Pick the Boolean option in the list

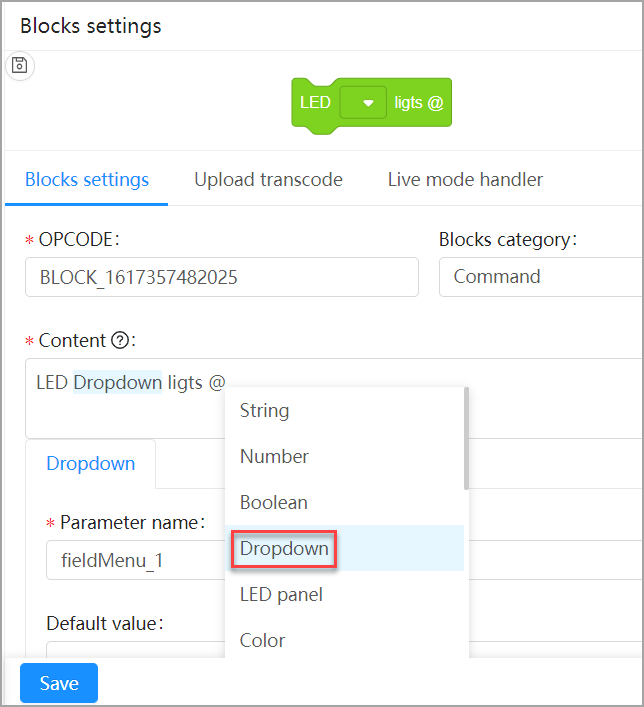[x=273, y=502]
